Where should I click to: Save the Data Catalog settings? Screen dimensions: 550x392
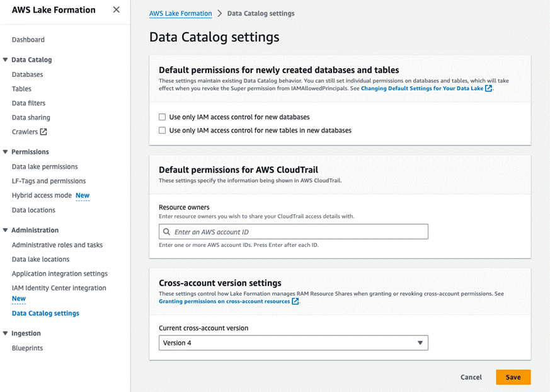tap(513, 377)
